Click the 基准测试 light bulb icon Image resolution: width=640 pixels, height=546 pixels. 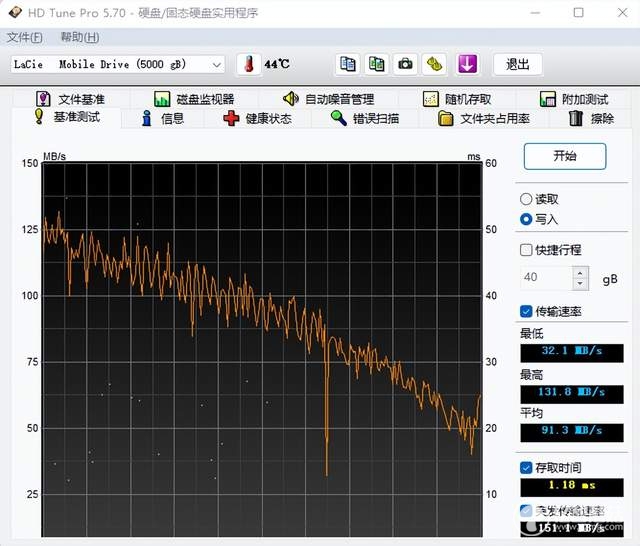tap(39, 117)
